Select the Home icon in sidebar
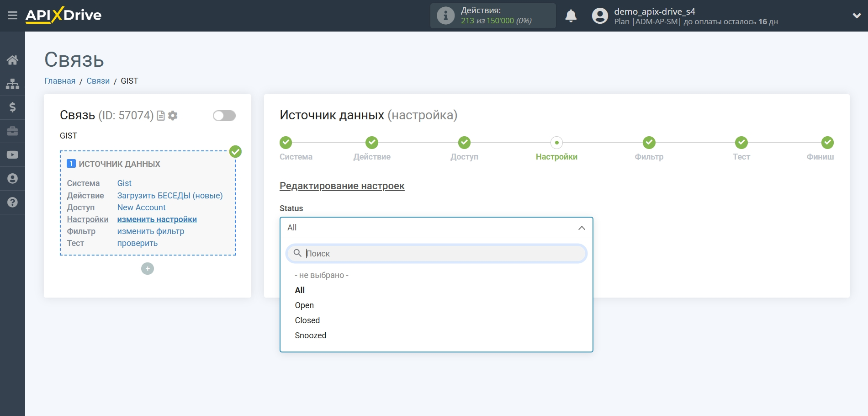 12,60
